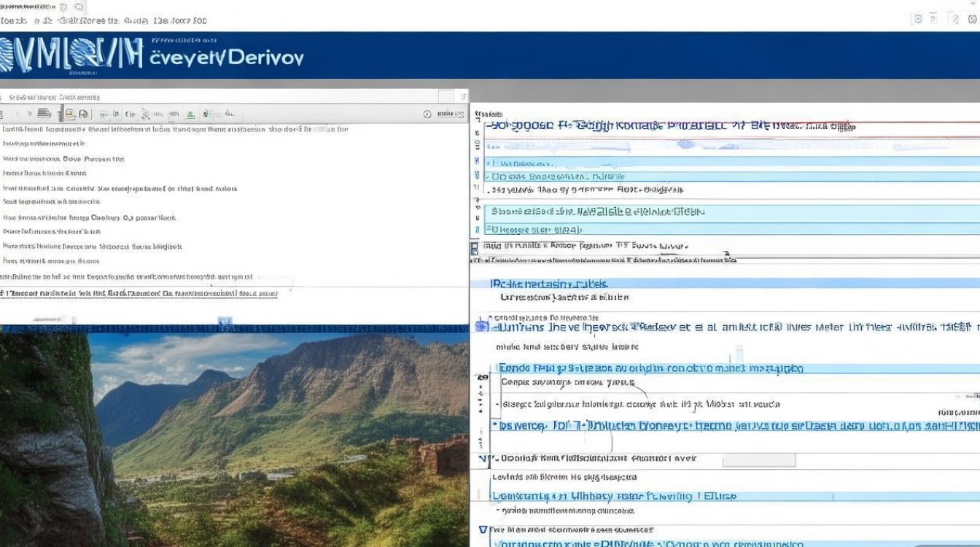Click the yellow-highlighted icon in the left toolbar
980x547 pixels.
tap(70, 114)
